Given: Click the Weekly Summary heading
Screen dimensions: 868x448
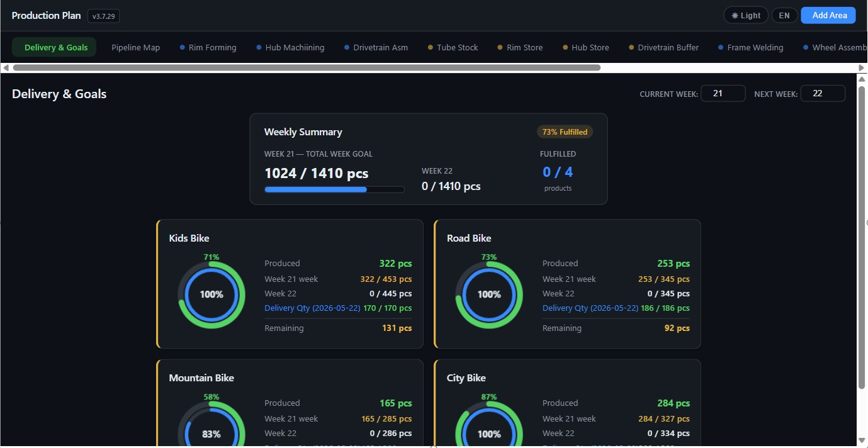Looking at the screenshot, I should pos(303,132).
